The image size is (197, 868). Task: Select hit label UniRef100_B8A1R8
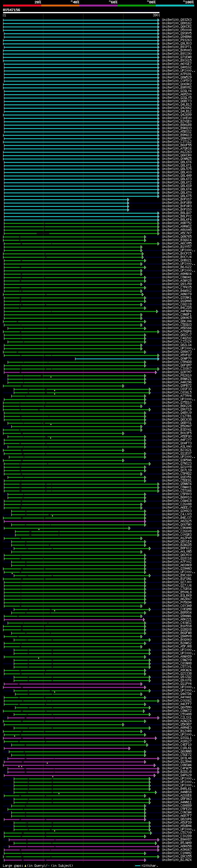pos(177,125)
